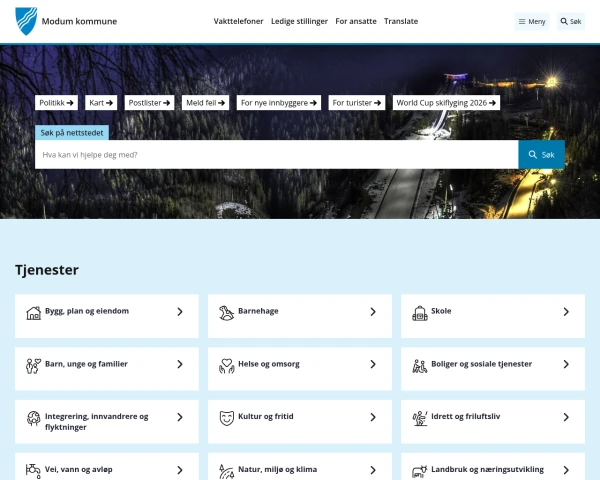
Task: Open the Kultur og fritid link text
Action: pos(266,416)
